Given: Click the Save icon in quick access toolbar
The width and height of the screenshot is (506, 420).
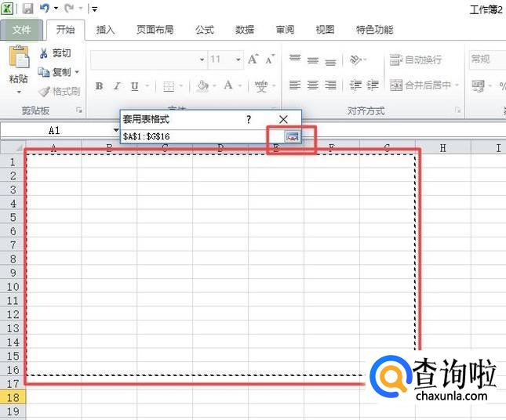Looking at the screenshot, I should 27,8.
